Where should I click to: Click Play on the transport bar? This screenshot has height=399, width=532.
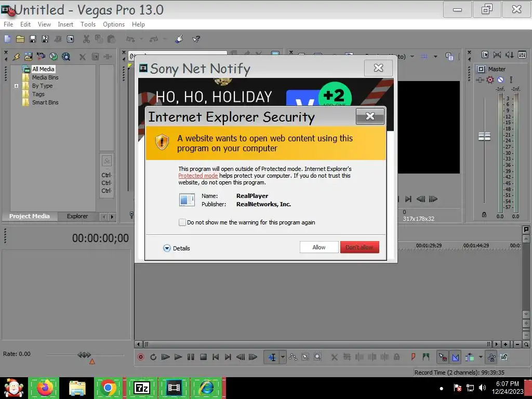coord(178,357)
